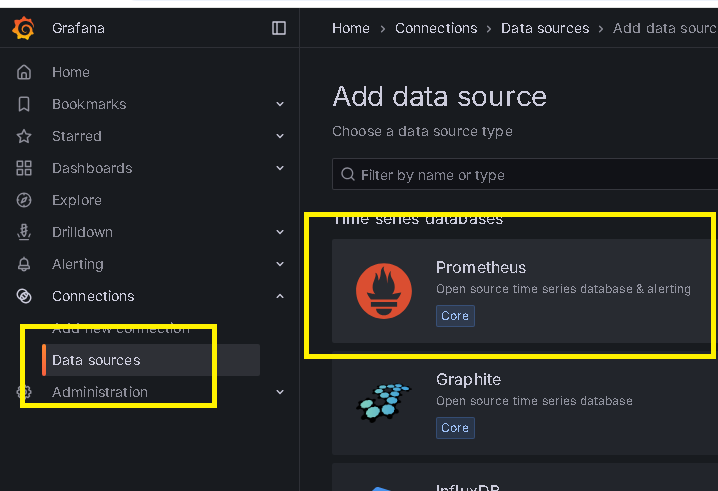Open Starred in the sidebar menu
Image resolution: width=718 pixels, height=491 pixels.
77,136
